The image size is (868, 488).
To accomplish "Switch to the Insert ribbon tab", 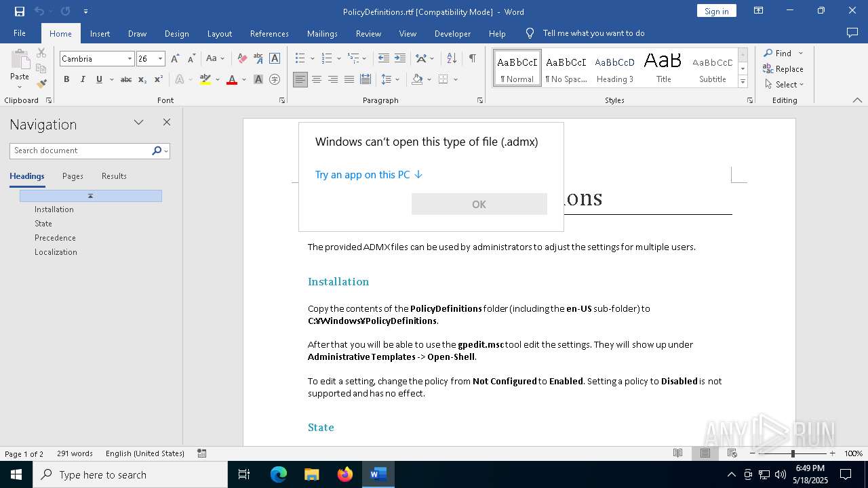I will [100, 33].
